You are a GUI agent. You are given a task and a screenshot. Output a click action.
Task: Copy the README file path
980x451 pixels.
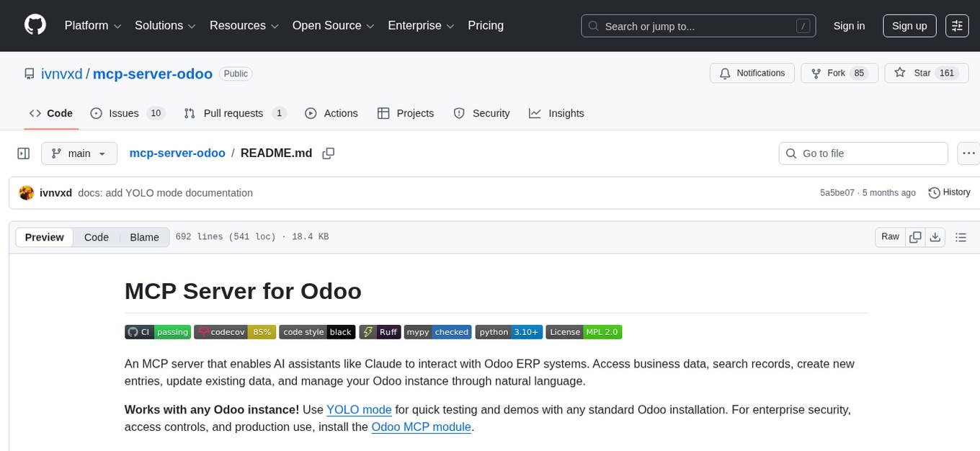pyautogui.click(x=329, y=153)
